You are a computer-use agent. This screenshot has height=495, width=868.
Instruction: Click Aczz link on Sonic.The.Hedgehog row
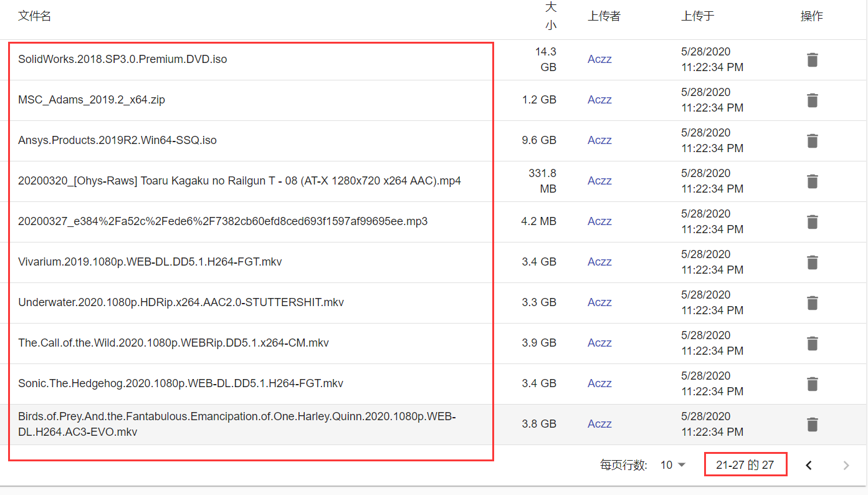coord(599,383)
